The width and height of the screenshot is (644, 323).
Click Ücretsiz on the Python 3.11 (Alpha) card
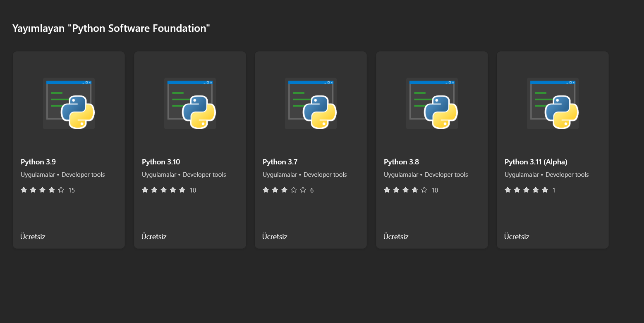(517, 237)
